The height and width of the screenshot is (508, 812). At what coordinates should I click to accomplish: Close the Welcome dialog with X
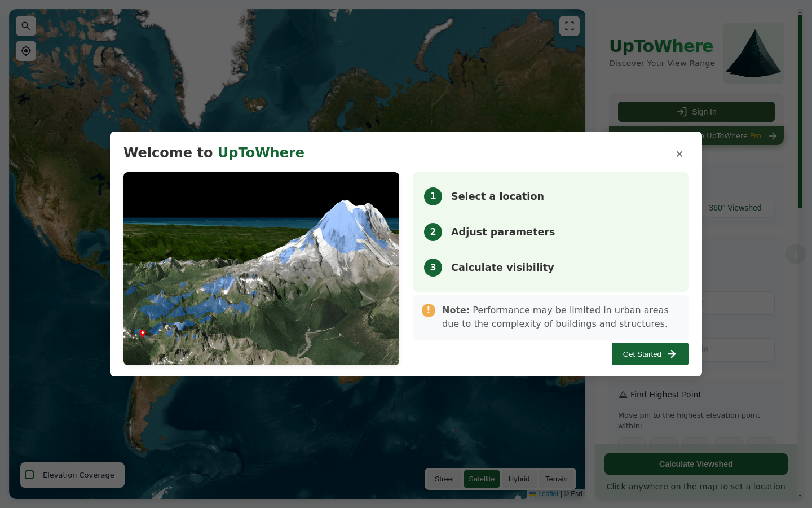679,154
